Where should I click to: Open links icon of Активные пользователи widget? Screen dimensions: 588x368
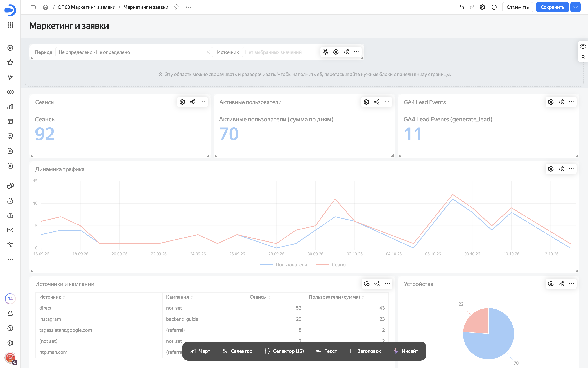tap(377, 102)
